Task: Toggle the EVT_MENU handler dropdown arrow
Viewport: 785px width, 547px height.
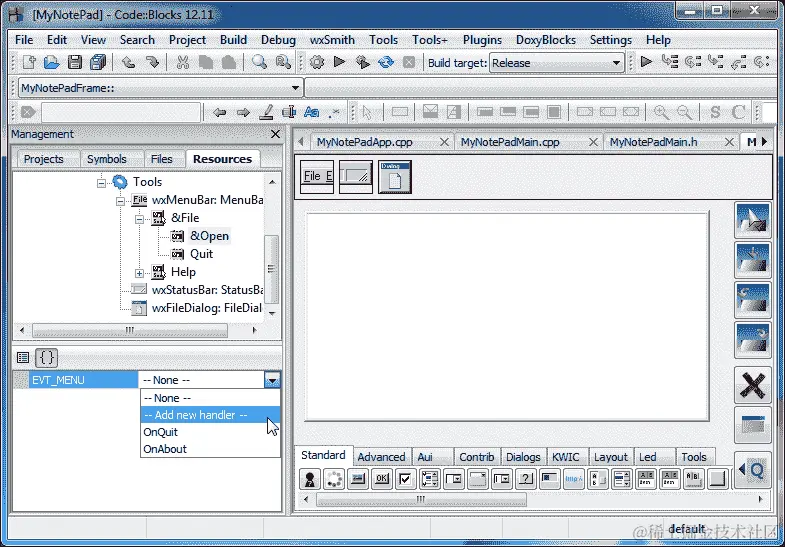Action: click(272, 380)
